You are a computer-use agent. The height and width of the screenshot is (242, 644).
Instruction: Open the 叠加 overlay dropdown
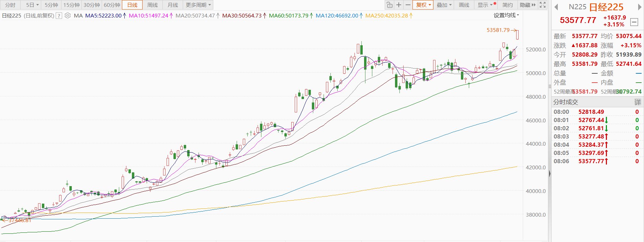point(444,5)
